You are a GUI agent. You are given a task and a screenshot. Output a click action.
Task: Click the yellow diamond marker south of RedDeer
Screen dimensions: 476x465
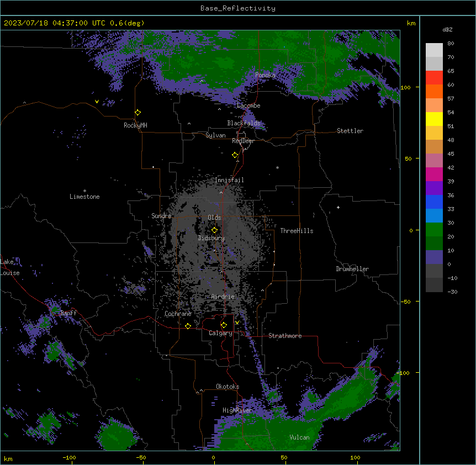235,155
